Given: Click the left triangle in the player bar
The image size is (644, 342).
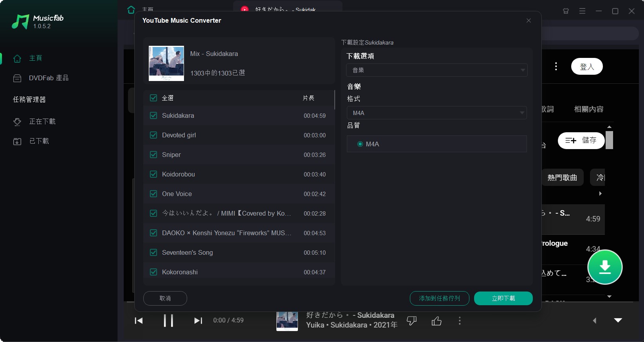Looking at the screenshot, I should point(594,320).
